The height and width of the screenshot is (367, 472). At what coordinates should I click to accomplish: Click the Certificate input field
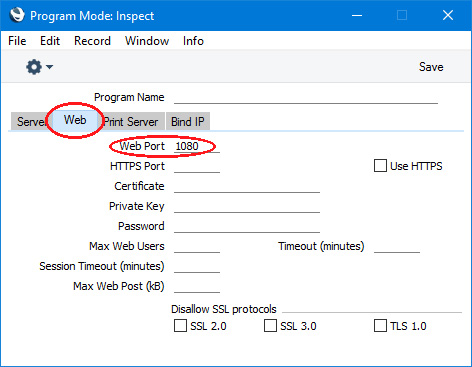(247, 186)
